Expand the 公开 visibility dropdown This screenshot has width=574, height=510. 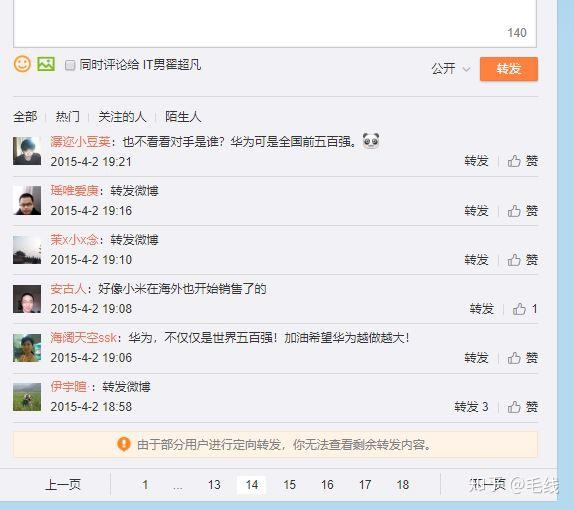coord(450,68)
